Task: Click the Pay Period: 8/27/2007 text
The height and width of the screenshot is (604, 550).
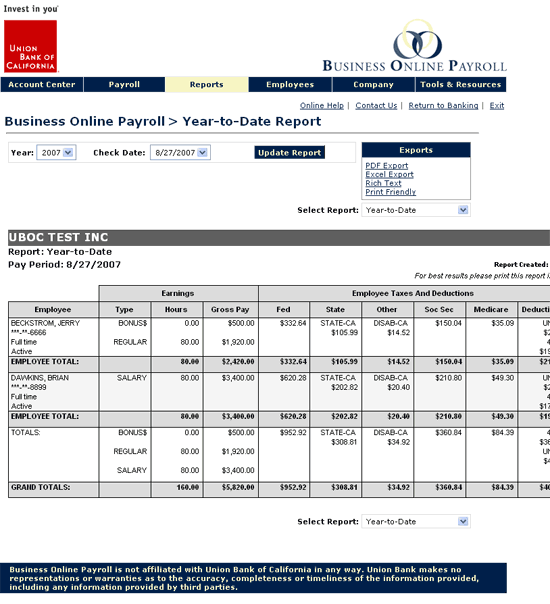Action: tap(64, 265)
